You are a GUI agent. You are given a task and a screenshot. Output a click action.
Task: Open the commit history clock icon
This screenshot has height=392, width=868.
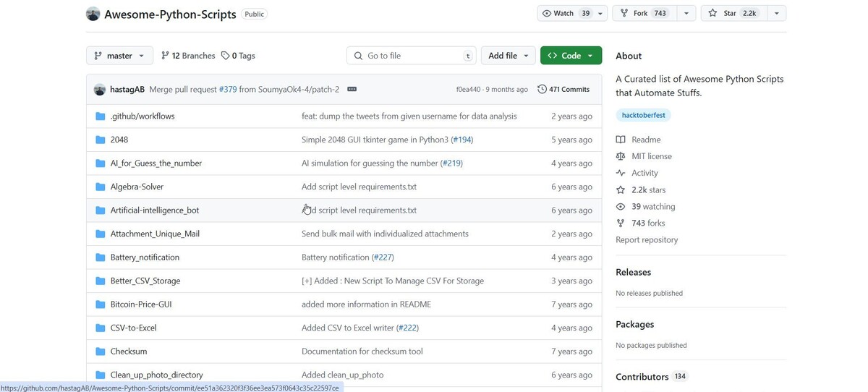[x=542, y=90]
